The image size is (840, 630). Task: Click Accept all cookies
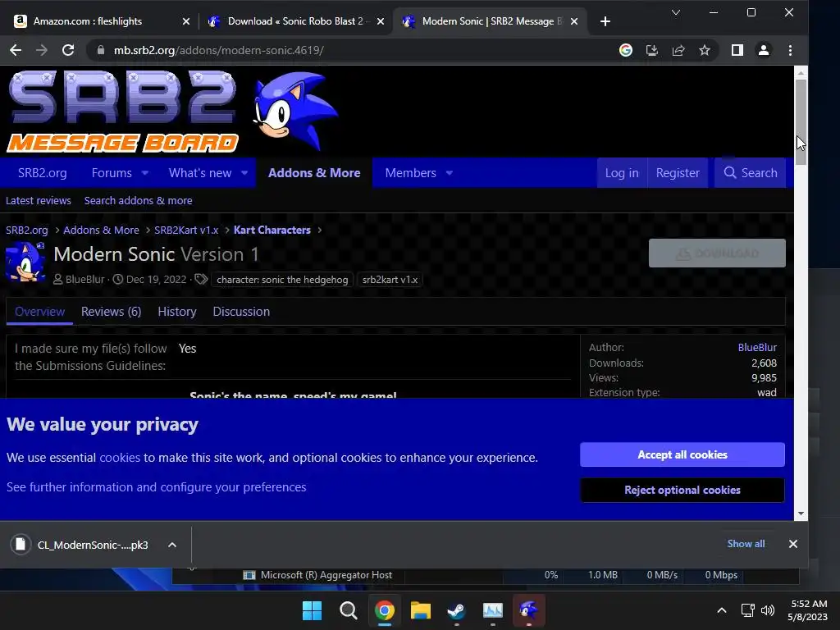682,454
